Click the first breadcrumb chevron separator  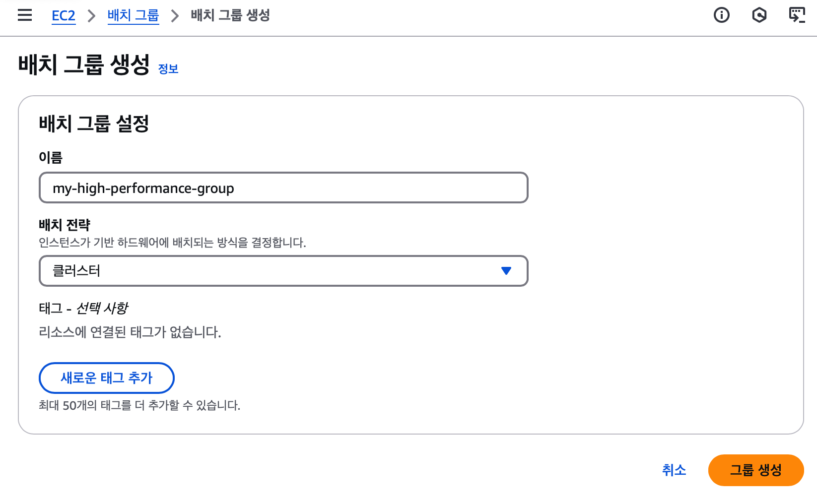(91, 16)
